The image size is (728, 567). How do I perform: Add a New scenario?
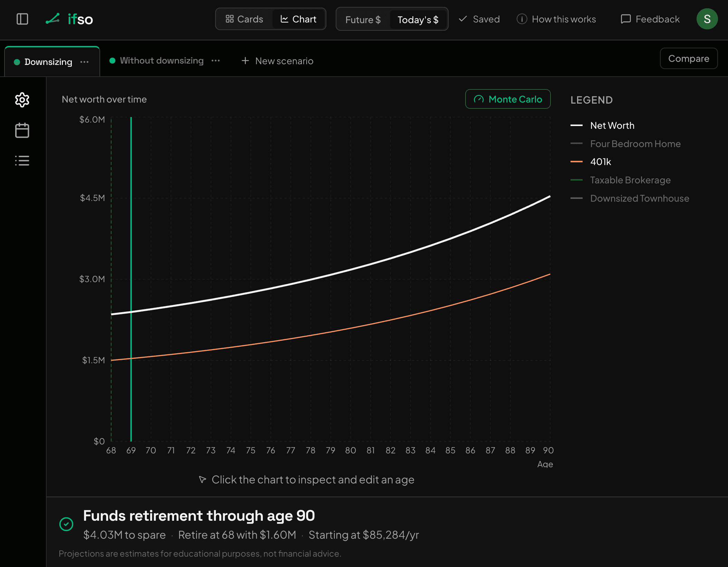[277, 61]
